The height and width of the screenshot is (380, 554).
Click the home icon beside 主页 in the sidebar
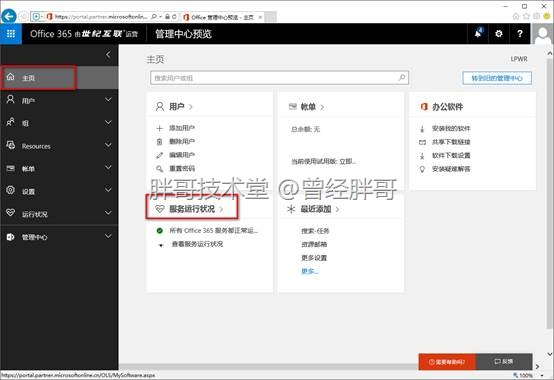pos(11,77)
